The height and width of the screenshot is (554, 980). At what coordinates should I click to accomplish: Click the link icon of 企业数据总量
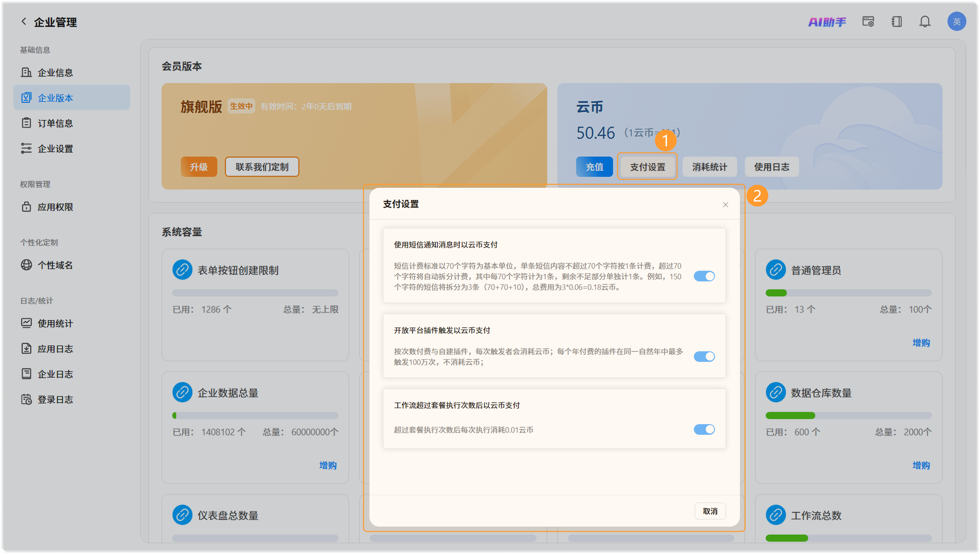click(x=182, y=392)
